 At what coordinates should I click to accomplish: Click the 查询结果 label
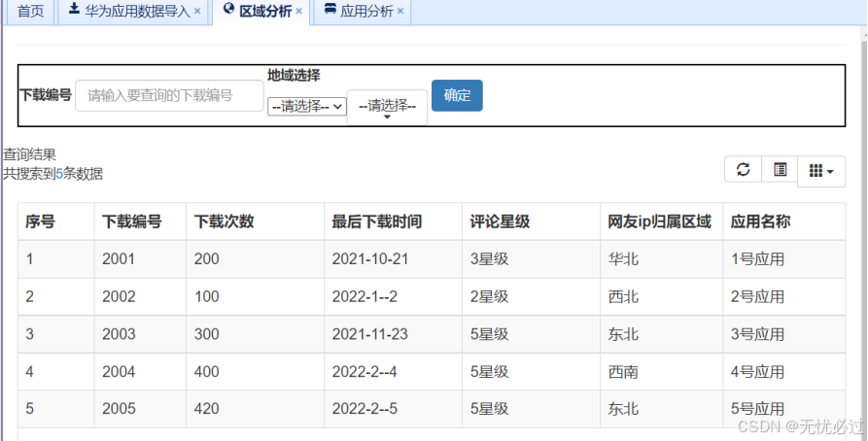(x=29, y=154)
